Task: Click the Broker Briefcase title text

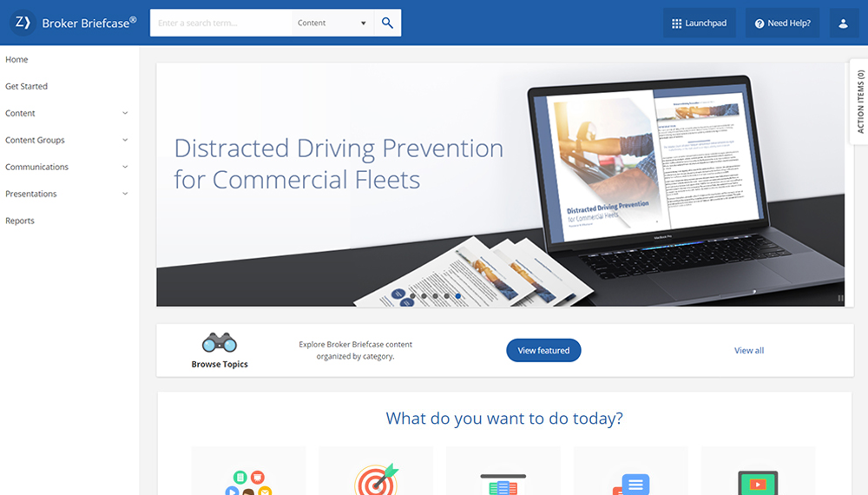Action: [x=89, y=23]
